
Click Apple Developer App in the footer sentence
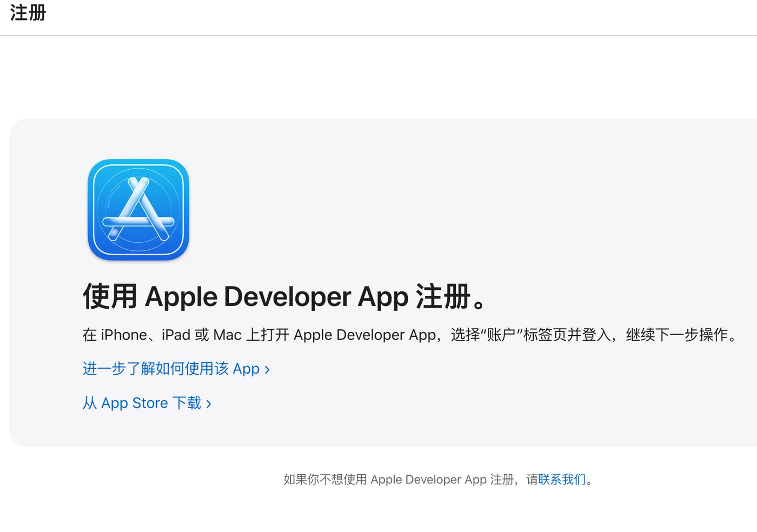(428, 480)
